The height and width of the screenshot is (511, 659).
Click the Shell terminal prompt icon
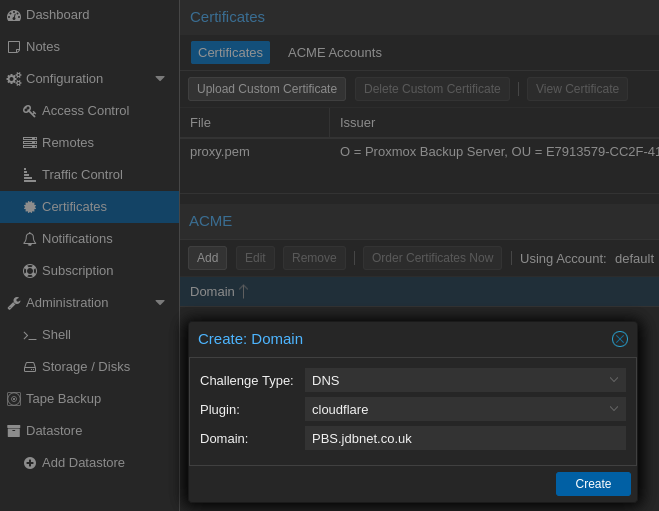(x=30, y=335)
